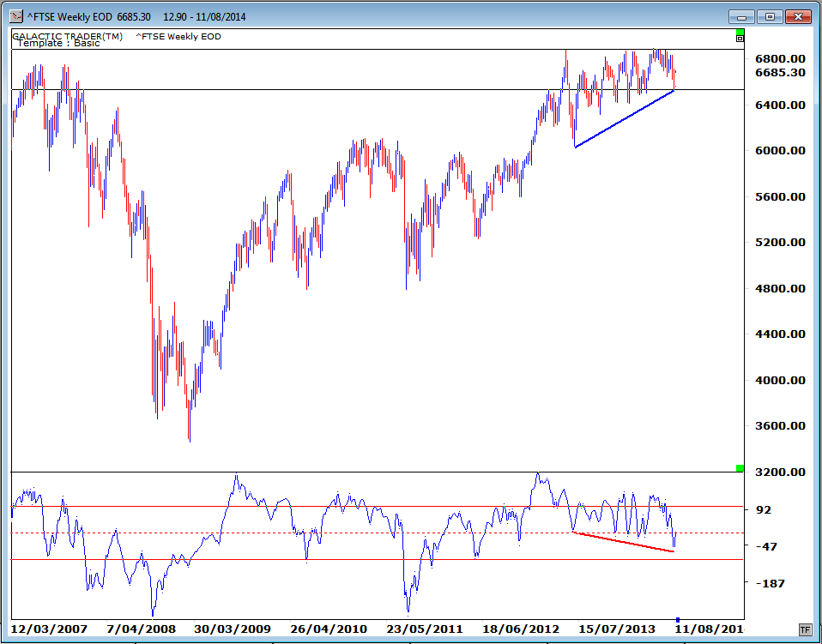Click the 26/04/2010 date label
The height and width of the screenshot is (644, 822).
328,629
